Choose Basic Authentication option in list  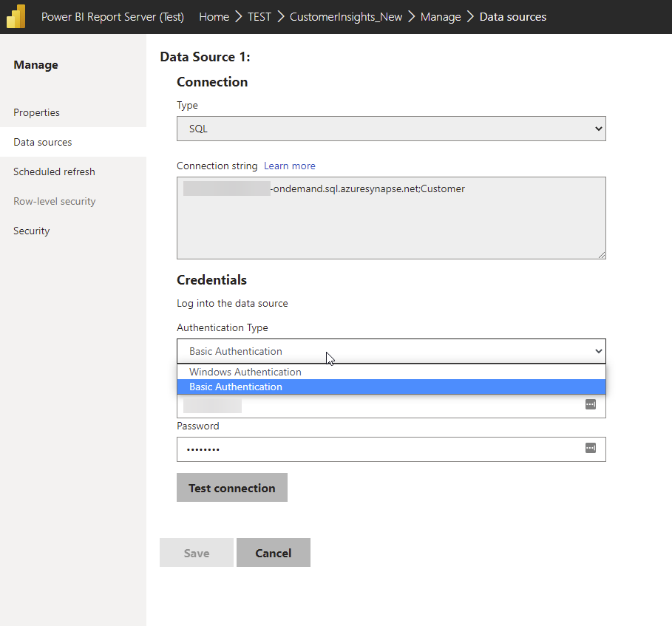[x=391, y=387]
